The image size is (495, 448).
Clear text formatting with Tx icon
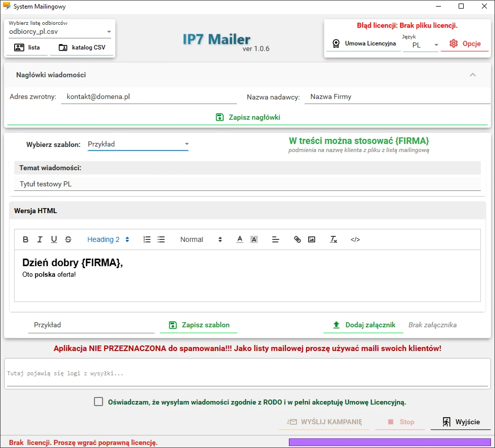coord(333,239)
